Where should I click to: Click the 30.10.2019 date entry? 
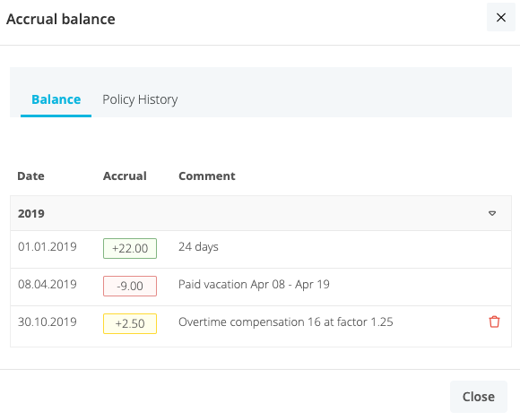tap(48, 322)
